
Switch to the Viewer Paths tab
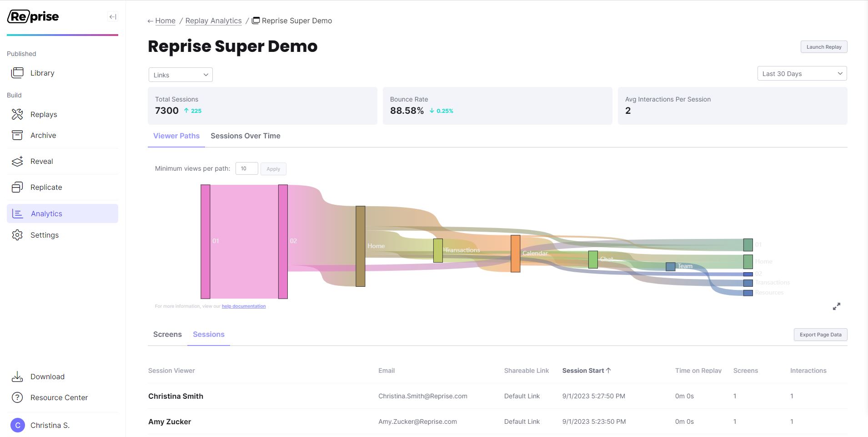[176, 136]
